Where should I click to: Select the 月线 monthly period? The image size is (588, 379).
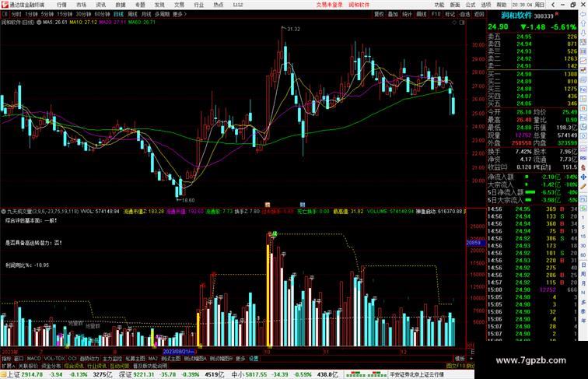(x=146, y=14)
